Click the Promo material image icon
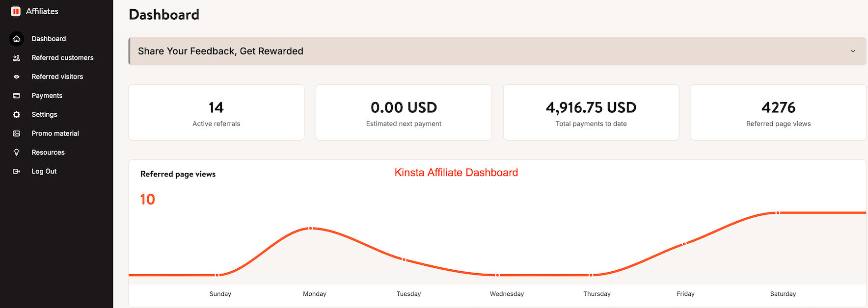Screen dimensions: 868x308 (16, 133)
